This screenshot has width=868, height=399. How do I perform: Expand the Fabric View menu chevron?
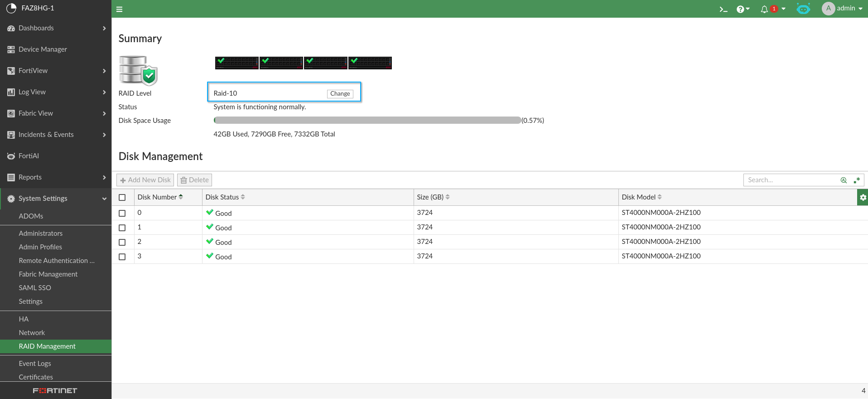104,113
